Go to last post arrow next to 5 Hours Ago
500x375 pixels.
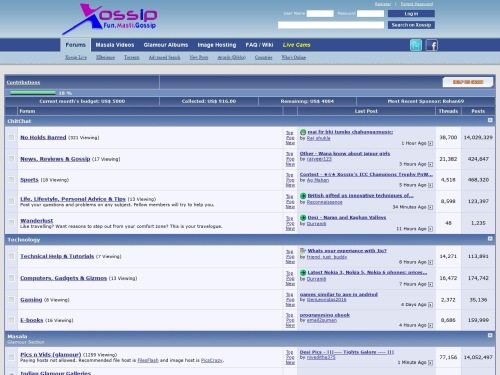coord(430,185)
